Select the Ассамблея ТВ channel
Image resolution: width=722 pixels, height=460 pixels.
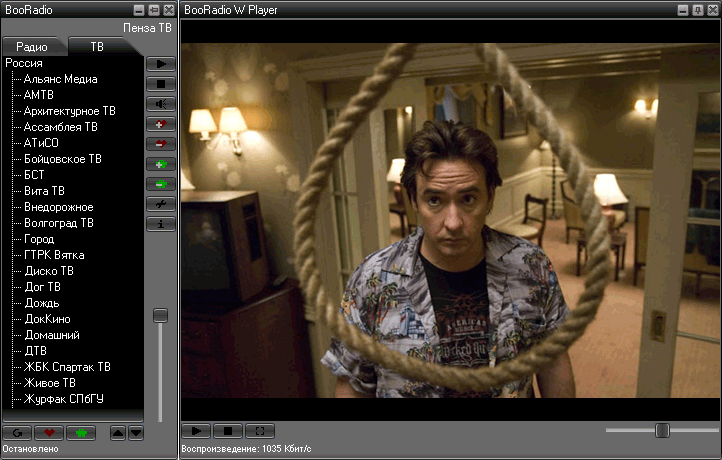60,127
